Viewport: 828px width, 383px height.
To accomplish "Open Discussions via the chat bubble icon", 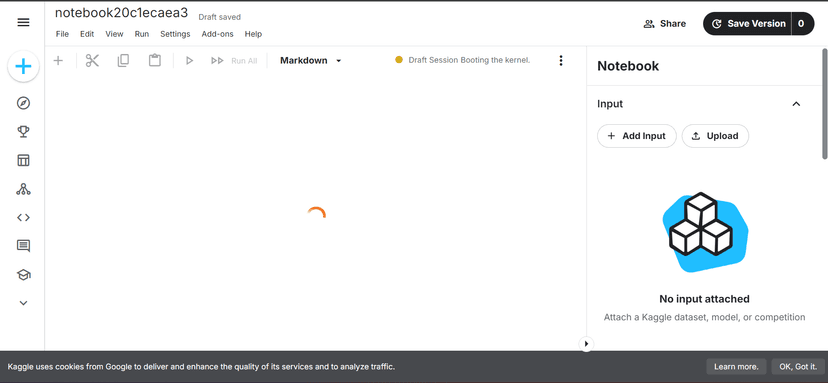I will click(x=23, y=246).
